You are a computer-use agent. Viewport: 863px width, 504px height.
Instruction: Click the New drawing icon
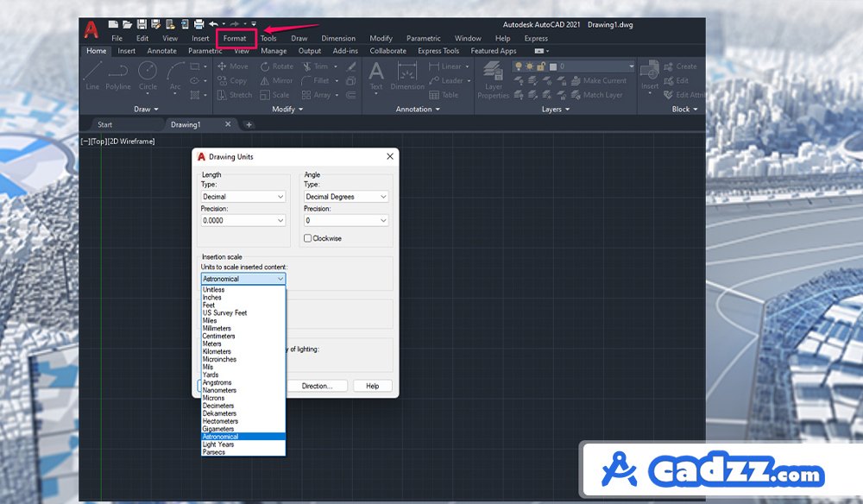coord(113,24)
